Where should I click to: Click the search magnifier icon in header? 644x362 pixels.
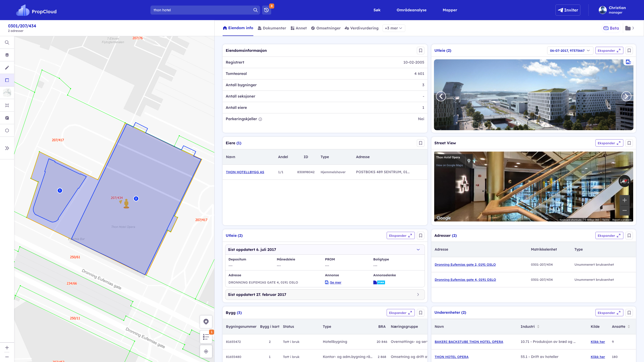click(x=255, y=10)
